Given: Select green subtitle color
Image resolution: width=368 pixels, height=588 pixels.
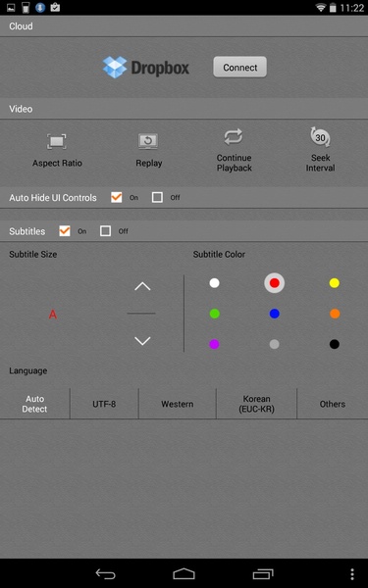Looking at the screenshot, I should (214, 314).
